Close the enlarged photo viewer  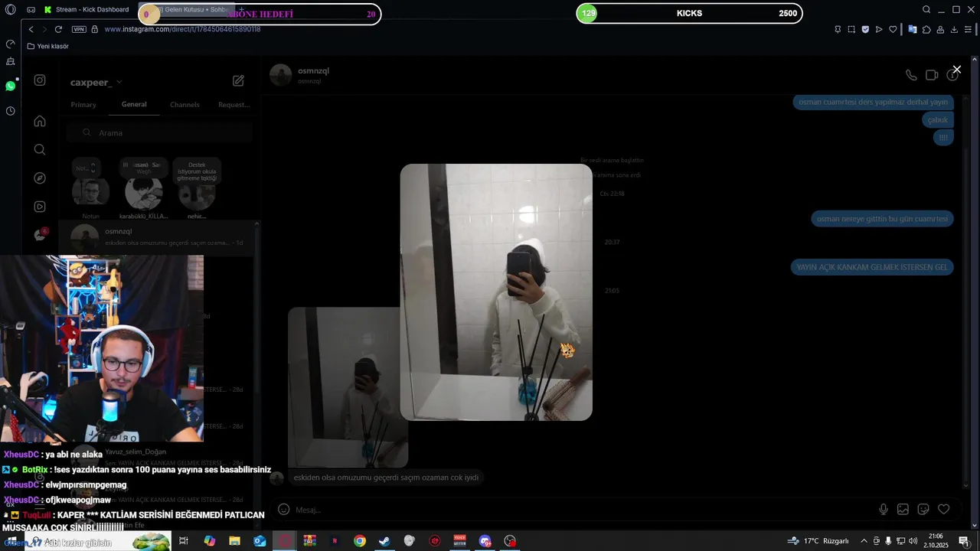click(x=956, y=70)
